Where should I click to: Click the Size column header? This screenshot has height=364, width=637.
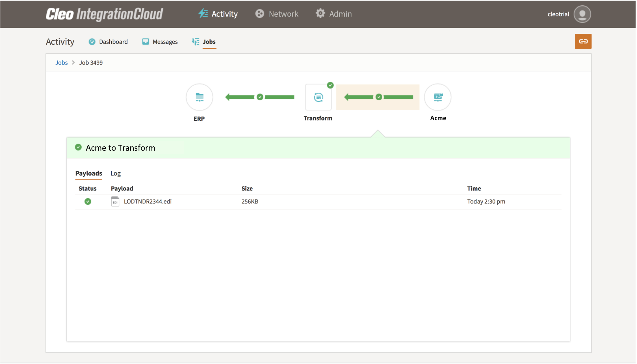point(247,188)
